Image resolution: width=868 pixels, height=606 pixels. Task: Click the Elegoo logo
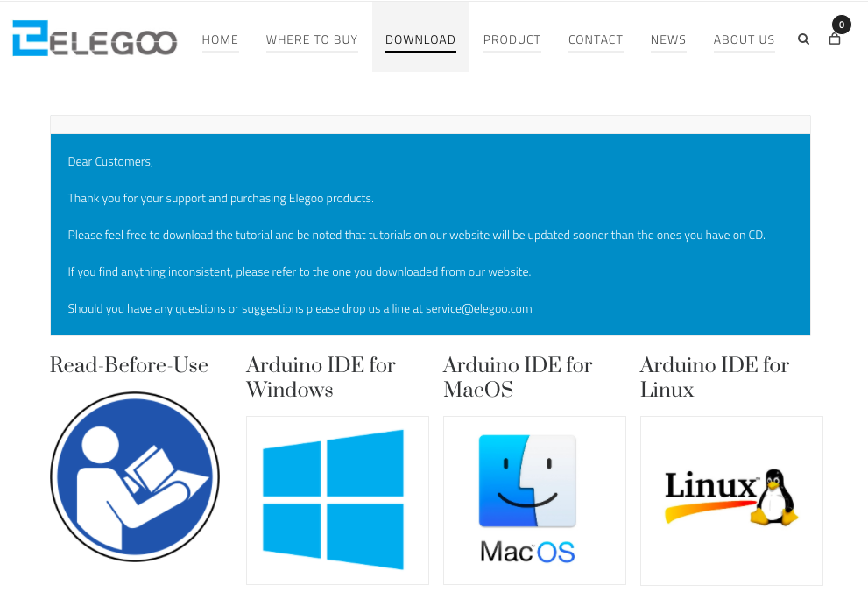point(95,39)
